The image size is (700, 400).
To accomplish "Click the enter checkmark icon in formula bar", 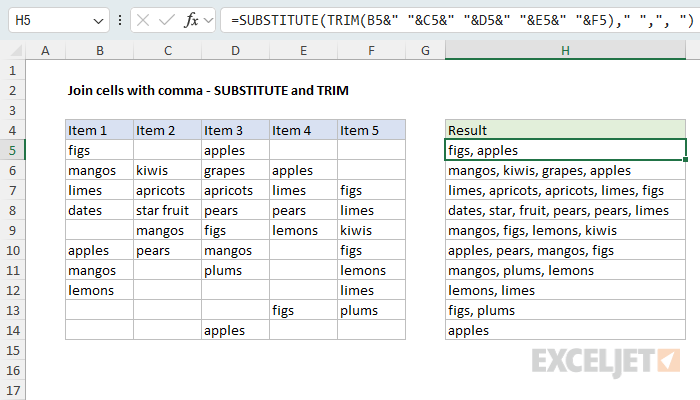I will 167,20.
